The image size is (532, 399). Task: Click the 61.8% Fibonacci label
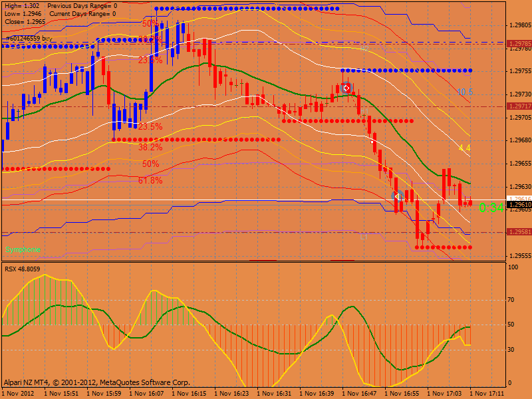150,180
